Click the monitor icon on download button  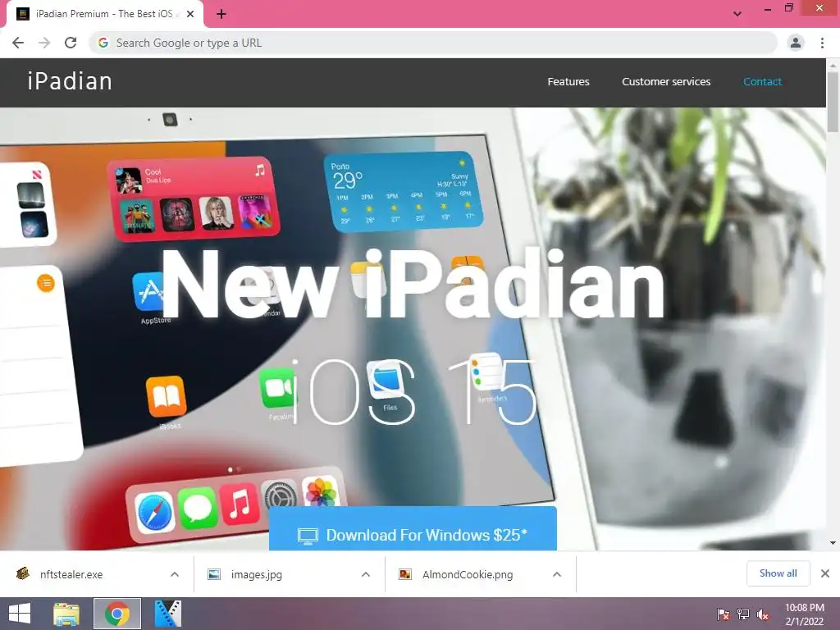coord(308,536)
